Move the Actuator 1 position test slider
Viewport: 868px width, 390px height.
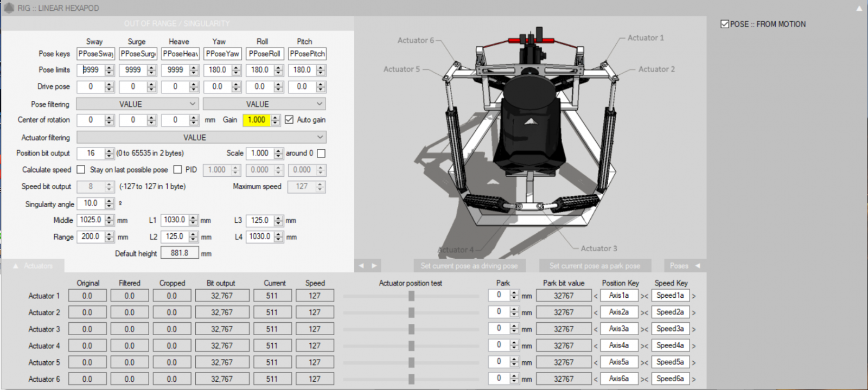tap(411, 296)
